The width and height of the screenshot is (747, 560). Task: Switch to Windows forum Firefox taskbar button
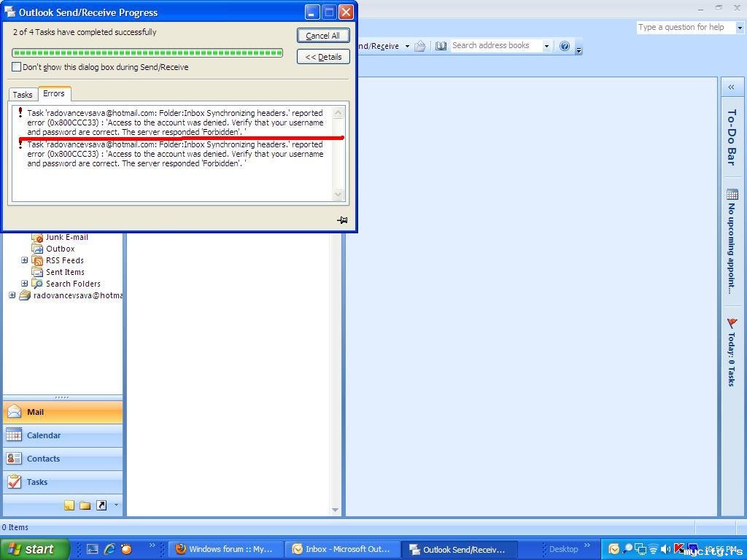click(226, 549)
